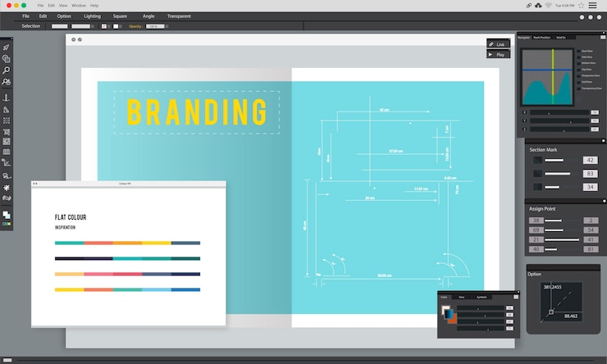The height and width of the screenshot is (364, 607).
Task: Switch to the Symbols tab
Action: pyautogui.click(x=481, y=297)
